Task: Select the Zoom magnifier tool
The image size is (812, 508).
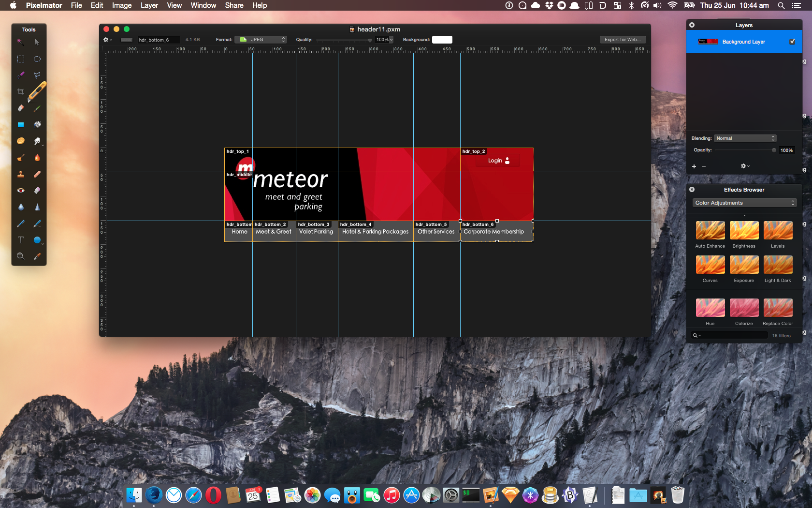Action: pyautogui.click(x=20, y=256)
